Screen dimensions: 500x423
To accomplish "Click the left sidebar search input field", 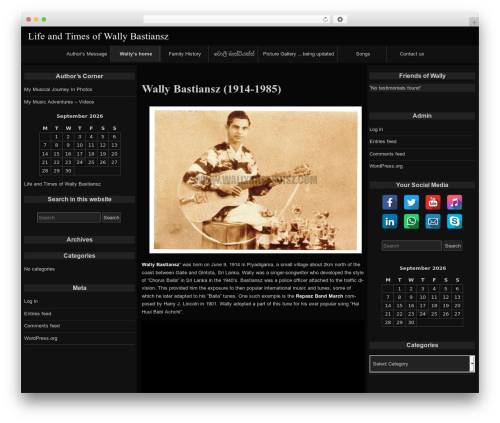I will coord(69,218).
